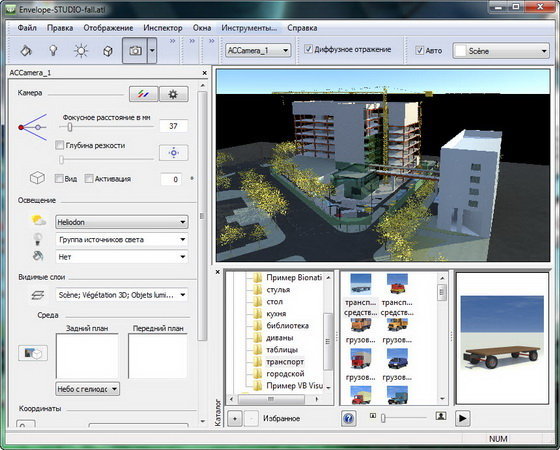This screenshot has width=560, height=450.
Task: Click the camera inspector toolbar icon
Action: tap(135, 51)
